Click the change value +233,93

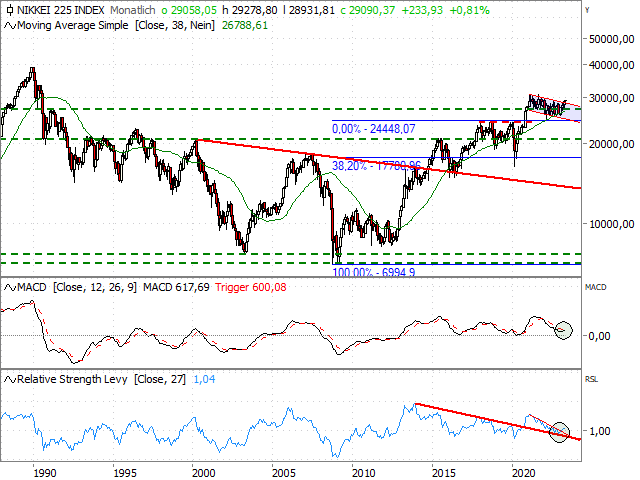click(422, 10)
